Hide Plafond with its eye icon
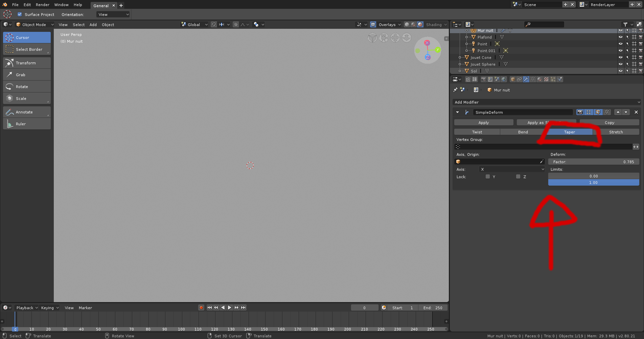The width and height of the screenshot is (644, 339). [620, 37]
